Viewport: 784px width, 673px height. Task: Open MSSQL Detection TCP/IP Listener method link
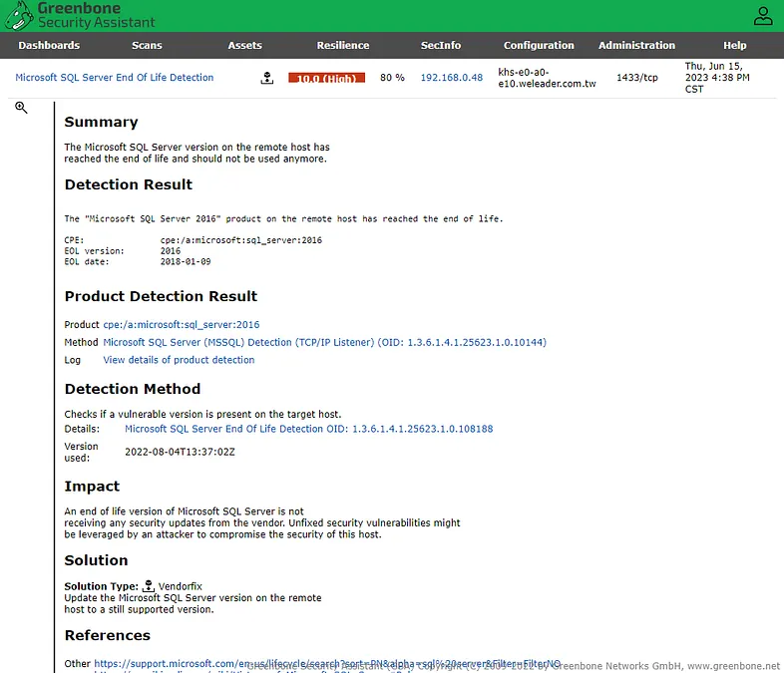tap(324, 342)
